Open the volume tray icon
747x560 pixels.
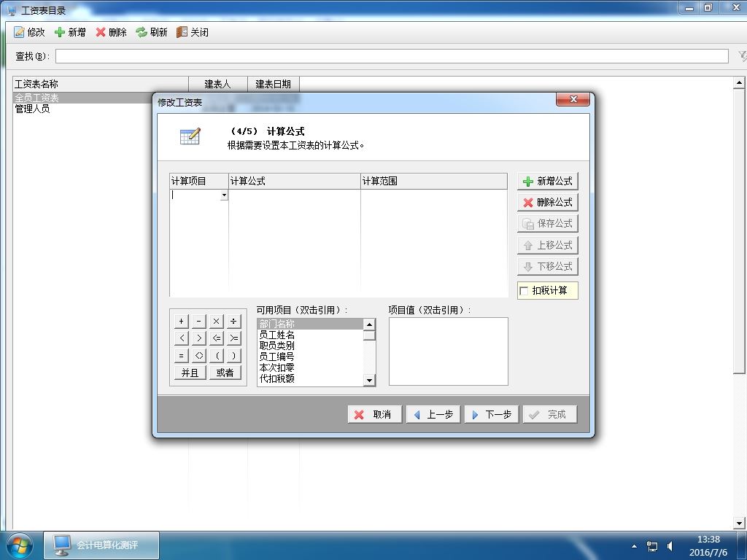pos(670,546)
